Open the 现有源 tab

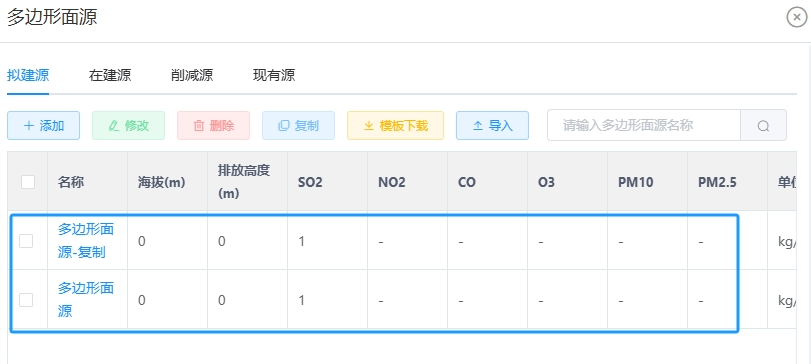pos(274,75)
